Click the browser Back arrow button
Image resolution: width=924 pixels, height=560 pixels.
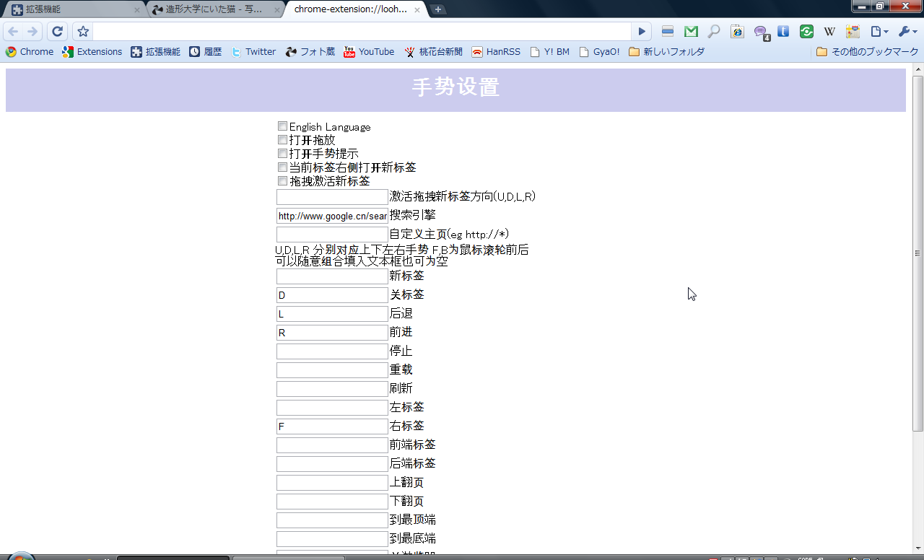pos(13,32)
